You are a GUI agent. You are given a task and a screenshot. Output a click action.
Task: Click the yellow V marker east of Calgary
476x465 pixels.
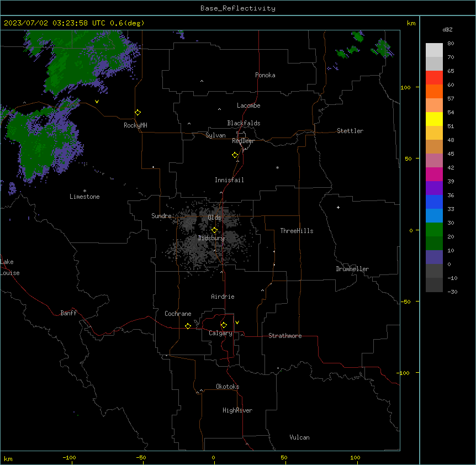click(237, 323)
